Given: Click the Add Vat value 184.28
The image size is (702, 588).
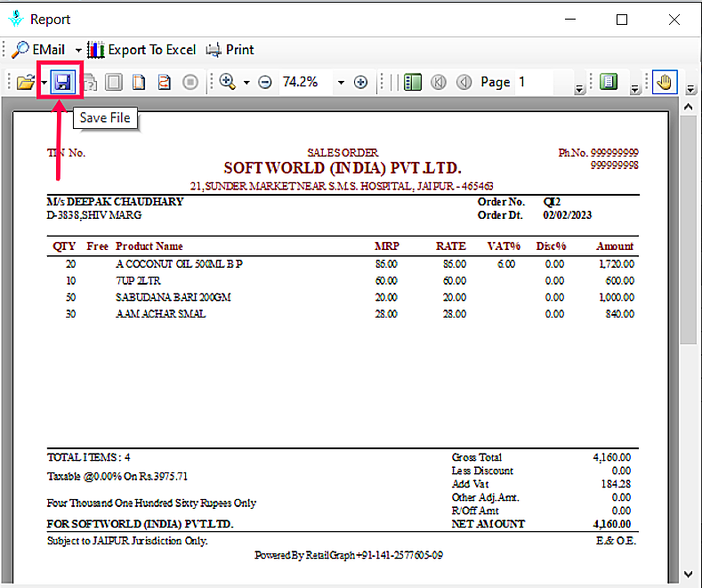Looking at the screenshot, I should [616, 484].
